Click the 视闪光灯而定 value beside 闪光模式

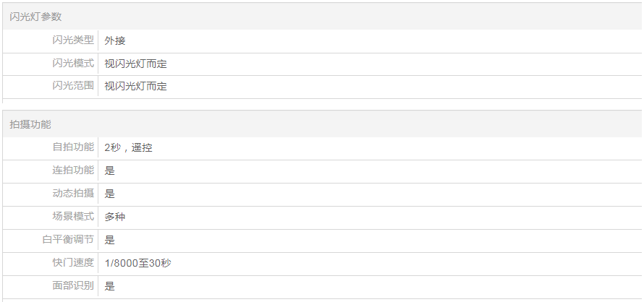136,64
